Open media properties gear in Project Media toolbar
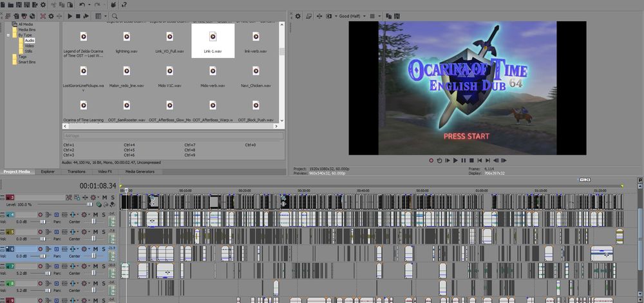 click(x=51, y=16)
